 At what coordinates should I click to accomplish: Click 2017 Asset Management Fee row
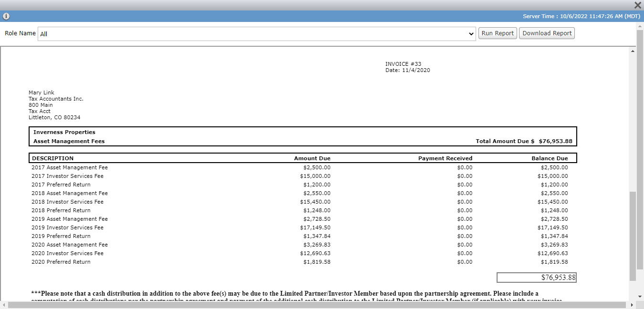pos(302,167)
